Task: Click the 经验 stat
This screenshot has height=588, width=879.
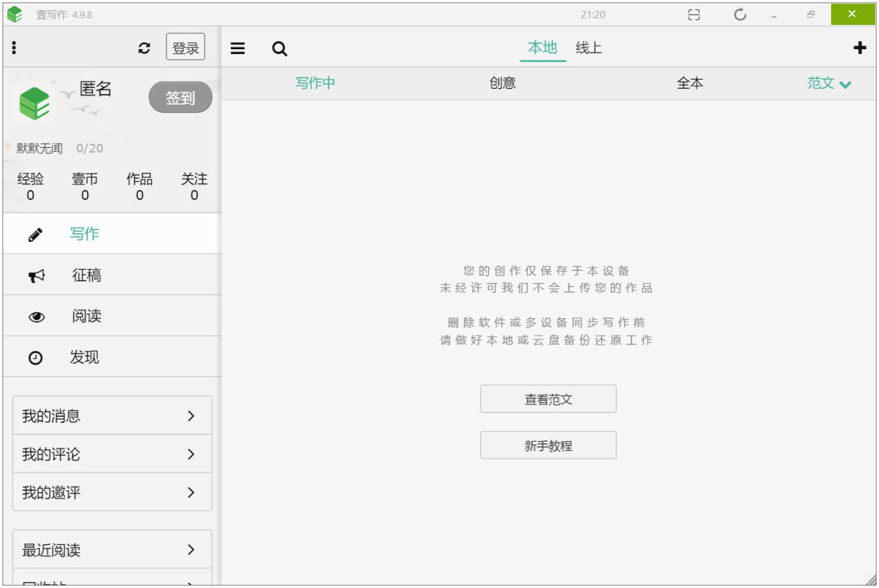Action: (x=31, y=187)
